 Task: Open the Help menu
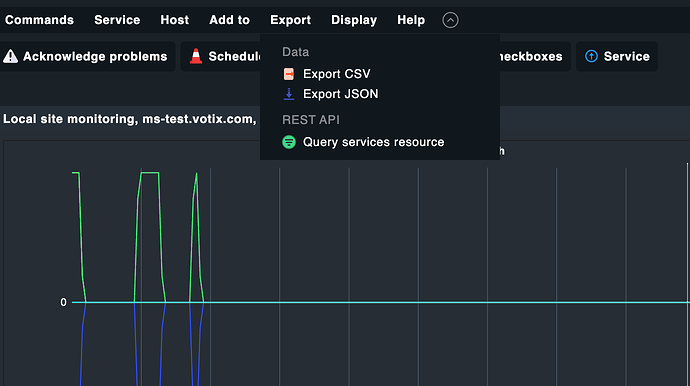pos(411,20)
